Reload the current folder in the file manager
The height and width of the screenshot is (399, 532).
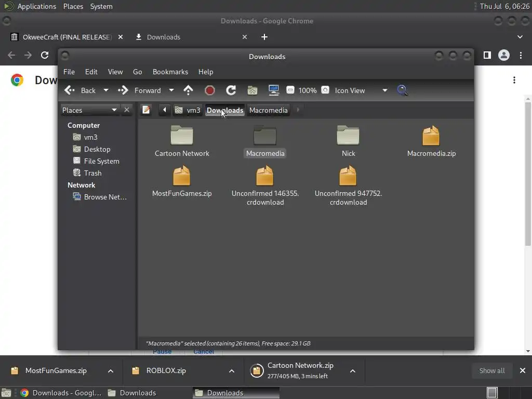click(231, 90)
